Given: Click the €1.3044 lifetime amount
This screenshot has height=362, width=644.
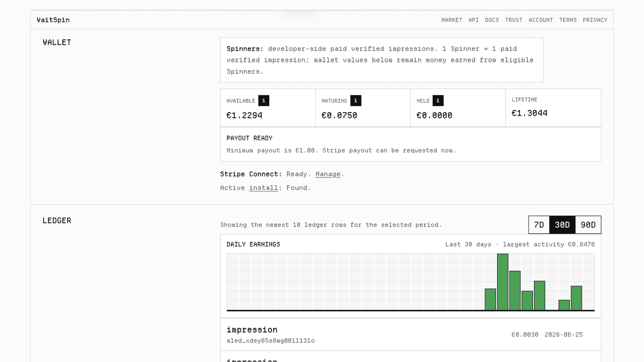Looking at the screenshot, I should click(529, 113).
